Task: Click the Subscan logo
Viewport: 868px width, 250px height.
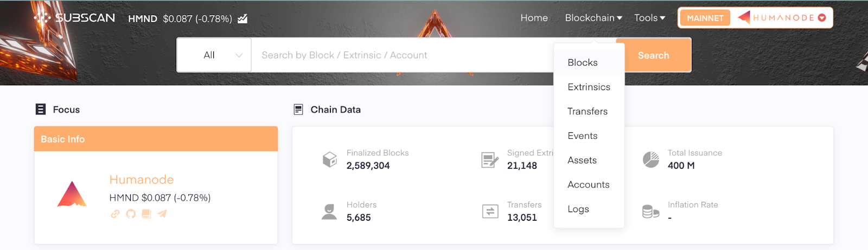Action: [74, 18]
